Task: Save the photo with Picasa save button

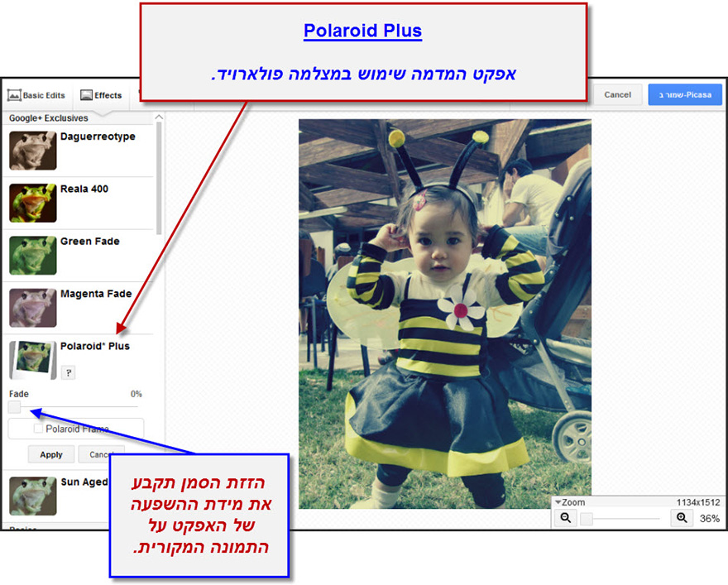Action: [x=685, y=94]
